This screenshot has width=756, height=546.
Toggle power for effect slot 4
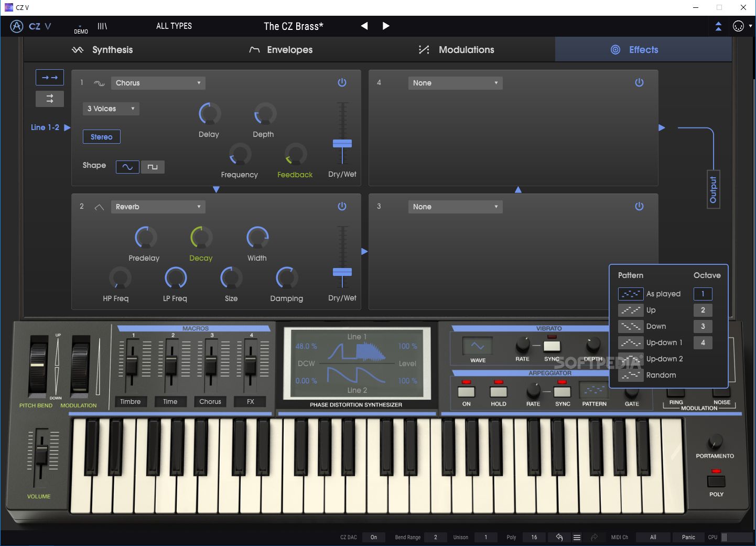coord(639,82)
